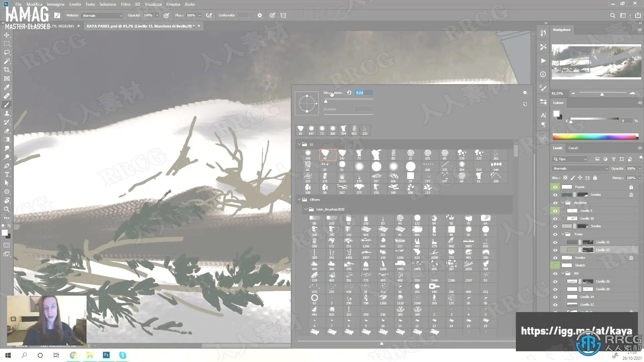Select the Eyedropper tool

[7, 87]
